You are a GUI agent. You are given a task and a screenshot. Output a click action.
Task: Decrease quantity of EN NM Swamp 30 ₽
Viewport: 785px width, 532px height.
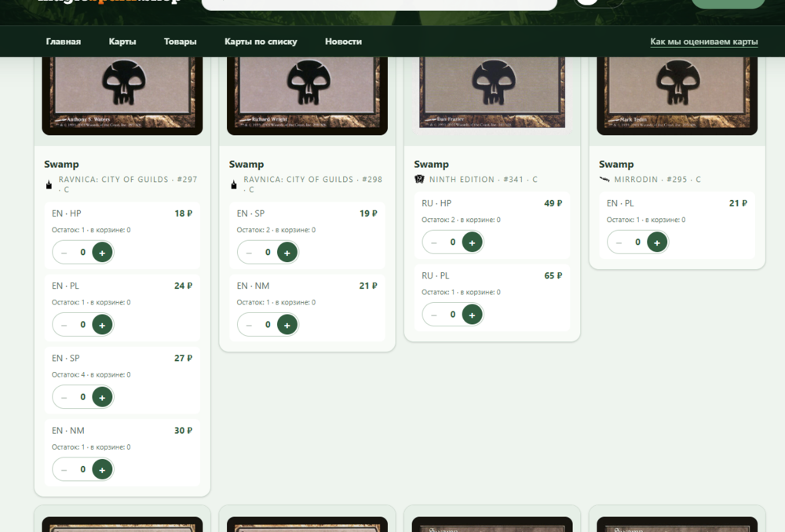pyautogui.click(x=64, y=470)
